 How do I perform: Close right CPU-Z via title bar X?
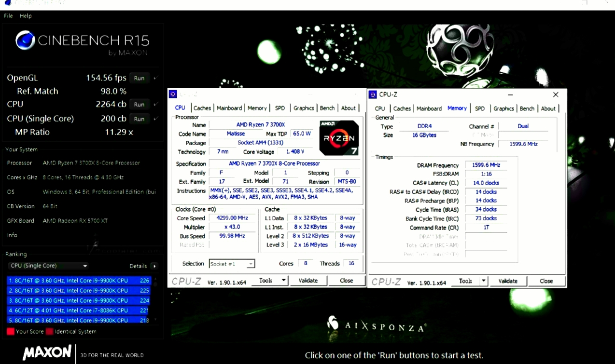[556, 95]
